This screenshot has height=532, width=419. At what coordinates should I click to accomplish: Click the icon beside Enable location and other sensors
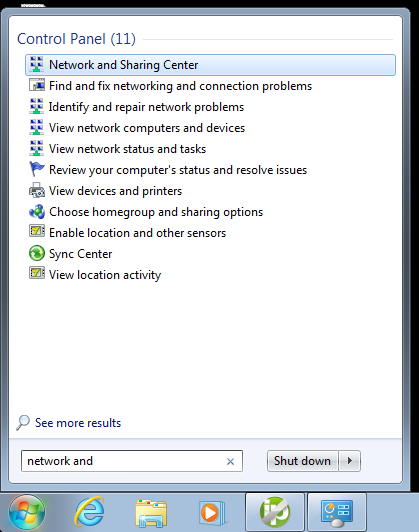[x=37, y=232]
